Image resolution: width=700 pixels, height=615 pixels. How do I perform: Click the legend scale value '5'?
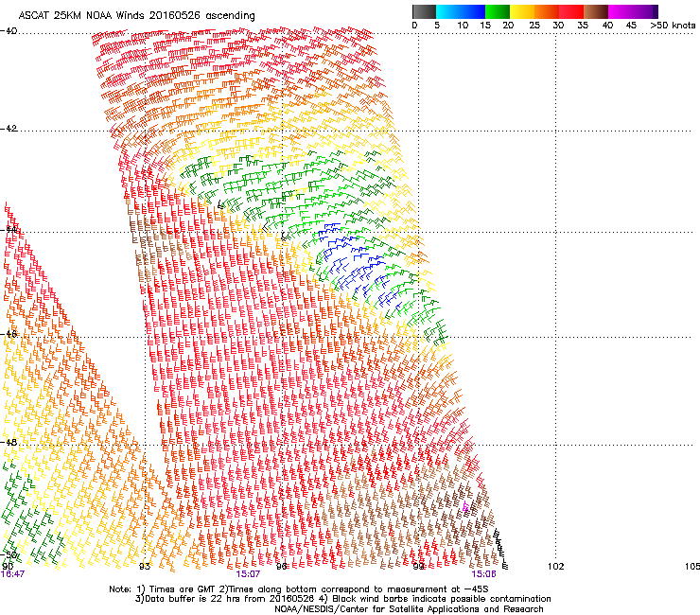point(437,26)
